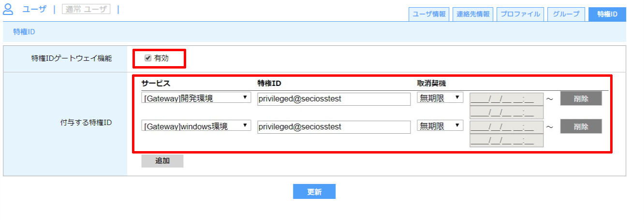Click the 特権IDゲートウェイ機能 label
644x224 pixels.
point(71,58)
